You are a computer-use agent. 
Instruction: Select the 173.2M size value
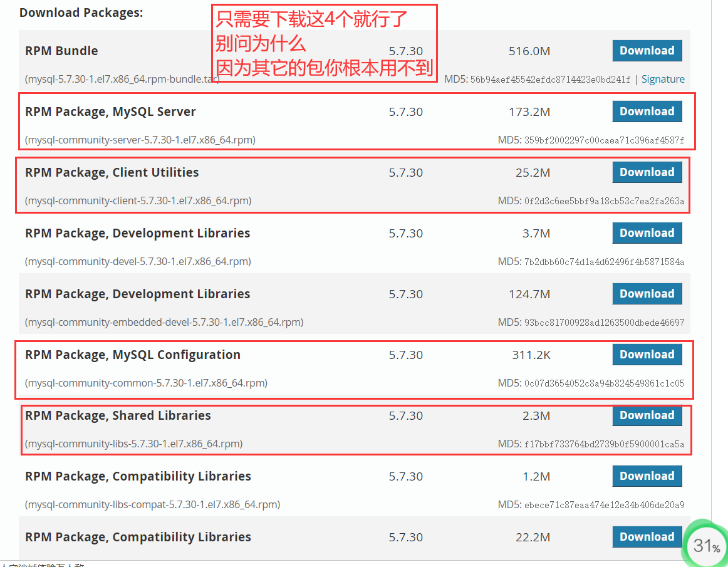(529, 112)
